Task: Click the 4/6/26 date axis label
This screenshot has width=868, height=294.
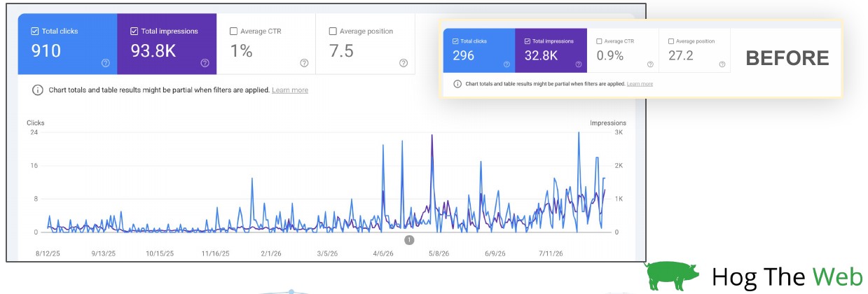Action: coord(384,254)
